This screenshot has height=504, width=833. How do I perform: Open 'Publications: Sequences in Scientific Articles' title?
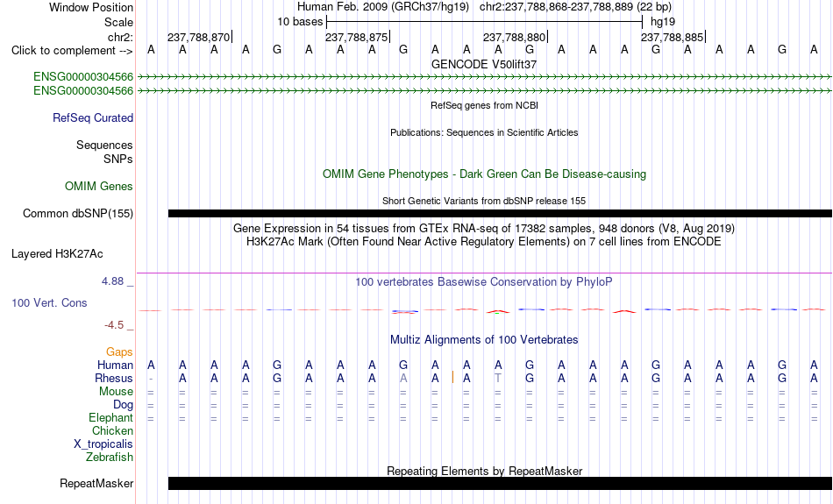(x=484, y=132)
